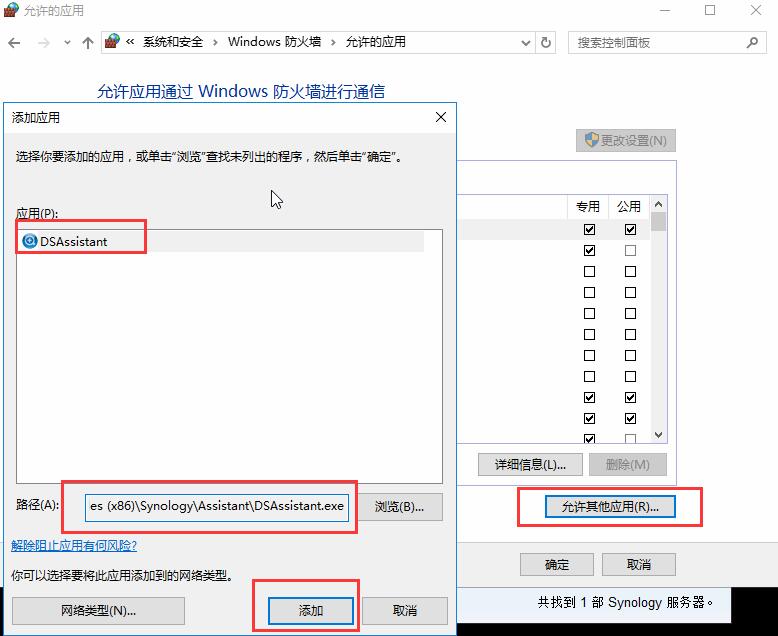Screen dimensions: 778x636
Task: Open the 解除阻止应用有何风险 link
Action: coord(74,545)
